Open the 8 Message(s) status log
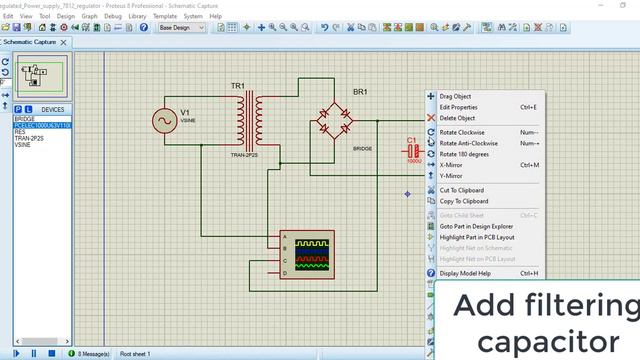The height and width of the screenshot is (360, 640). coord(89,354)
